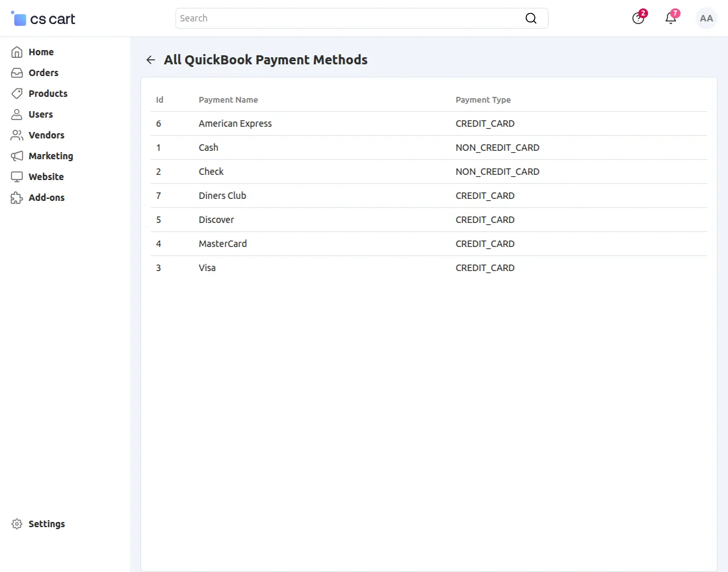Open the AA account avatar menu
This screenshot has height=572, width=728.
(707, 18)
